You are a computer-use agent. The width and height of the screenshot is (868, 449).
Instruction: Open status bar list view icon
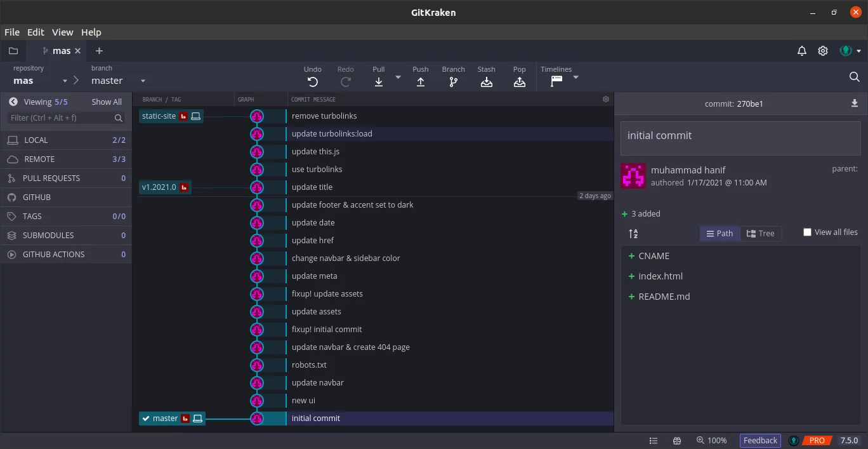(654, 441)
